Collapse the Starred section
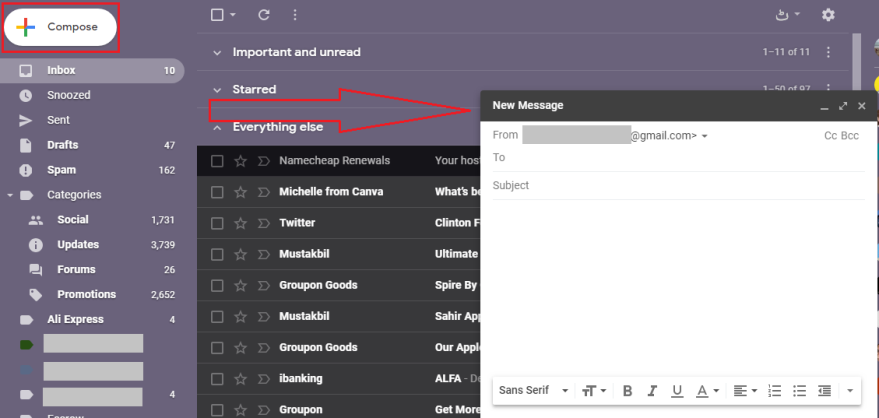Screen dimensions: 879x418 pyautogui.click(x=217, y=90)
